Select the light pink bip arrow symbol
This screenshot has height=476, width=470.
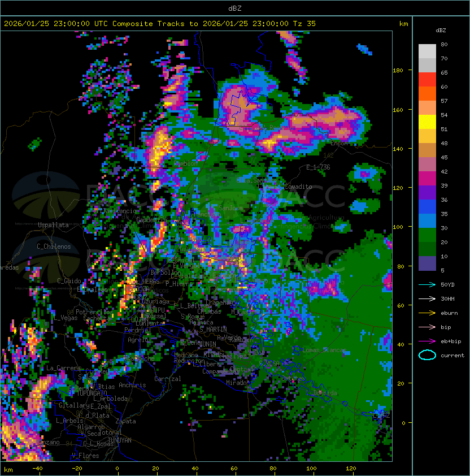(427, 327)
